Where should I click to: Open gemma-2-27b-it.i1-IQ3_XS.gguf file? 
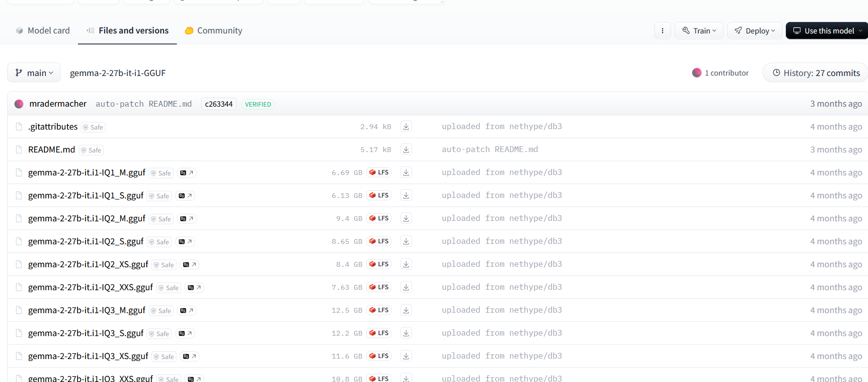(88, 356)
